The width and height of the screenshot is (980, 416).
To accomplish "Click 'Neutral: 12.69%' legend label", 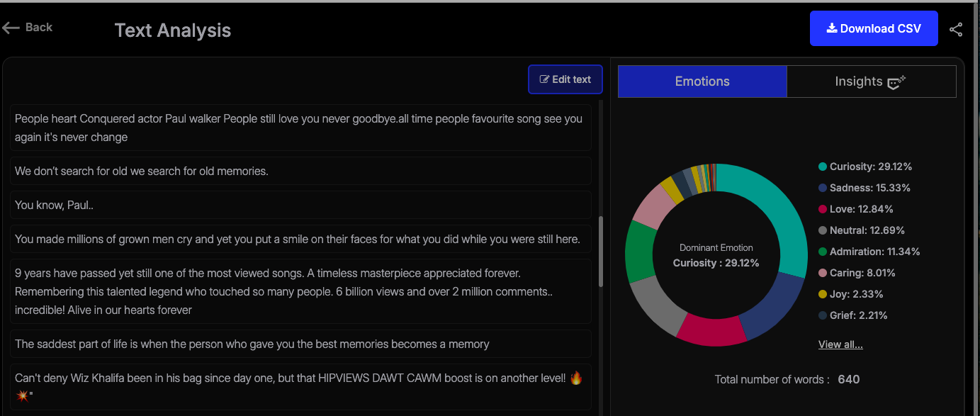I will tap(867, 230).
